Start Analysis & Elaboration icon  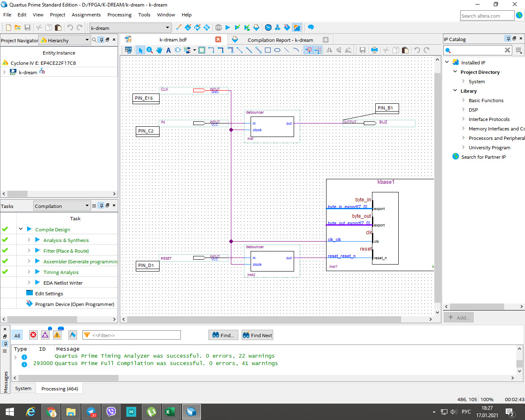point(237,27)
